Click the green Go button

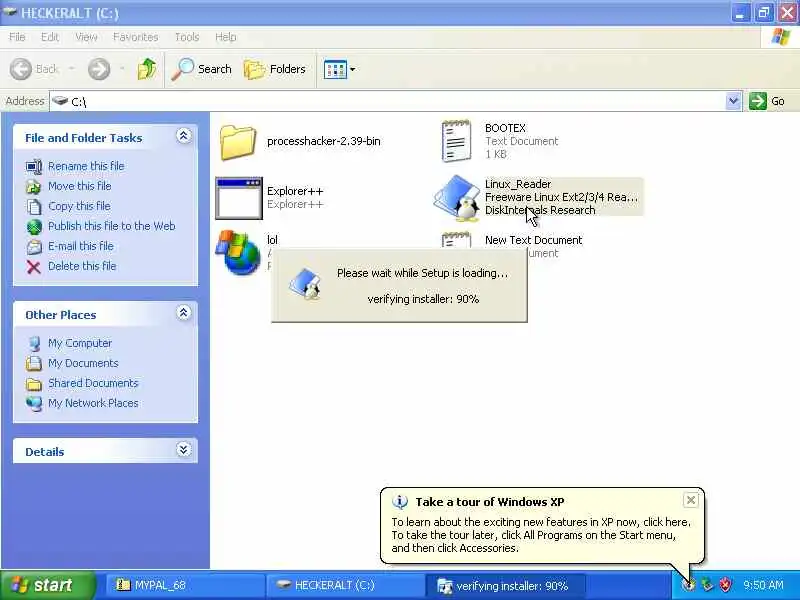coord(767,101)
